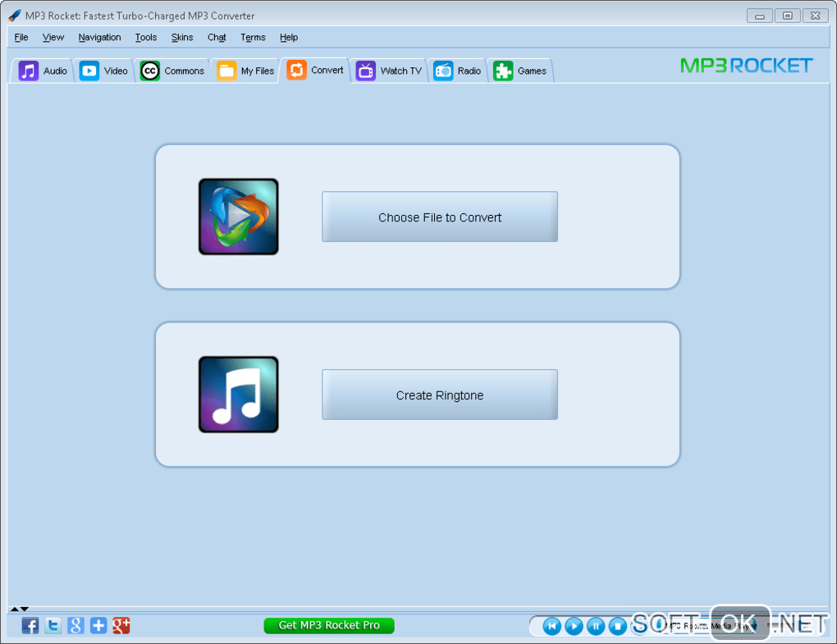
Task: Click the small up arrow above Facebook icon
Action: [x=15, y=609]
